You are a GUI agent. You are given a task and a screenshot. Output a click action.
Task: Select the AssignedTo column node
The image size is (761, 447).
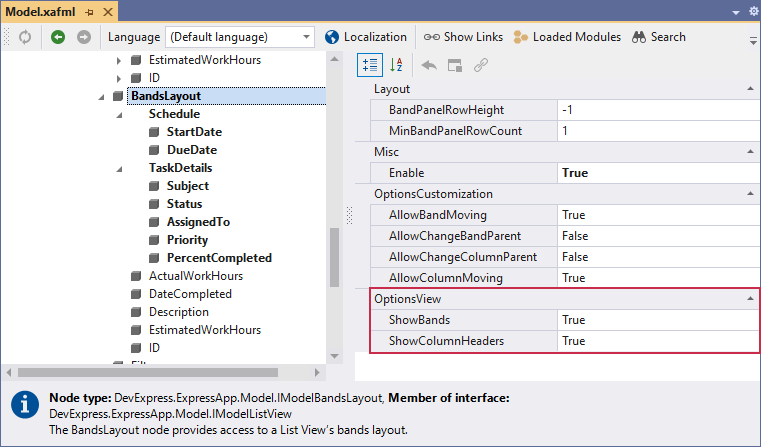199,222
